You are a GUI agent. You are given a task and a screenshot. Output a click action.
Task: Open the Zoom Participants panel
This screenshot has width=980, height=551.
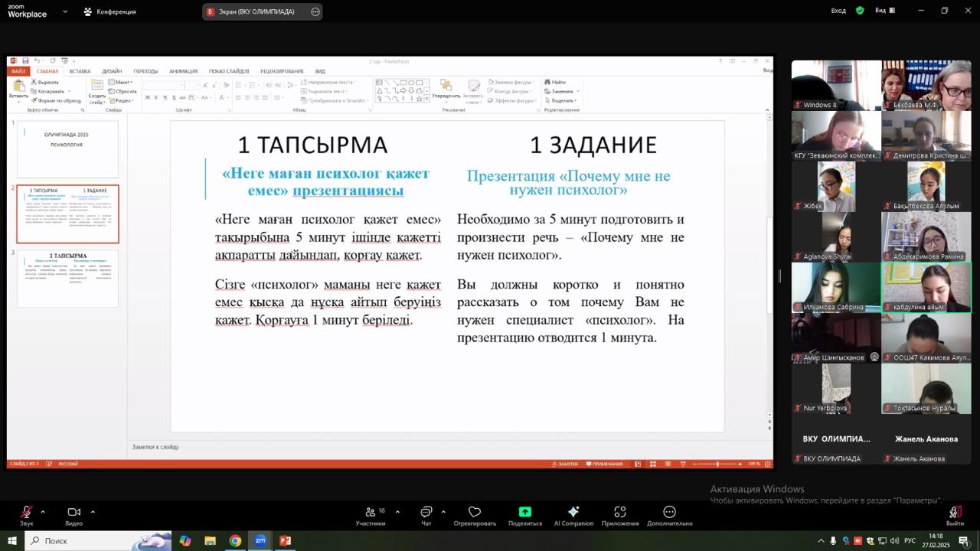[x=371, y=513]
